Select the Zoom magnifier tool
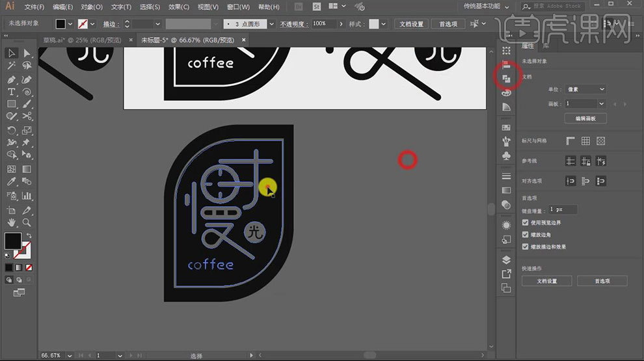The width and height of the screenshot is (644, 361). (27, 222)
